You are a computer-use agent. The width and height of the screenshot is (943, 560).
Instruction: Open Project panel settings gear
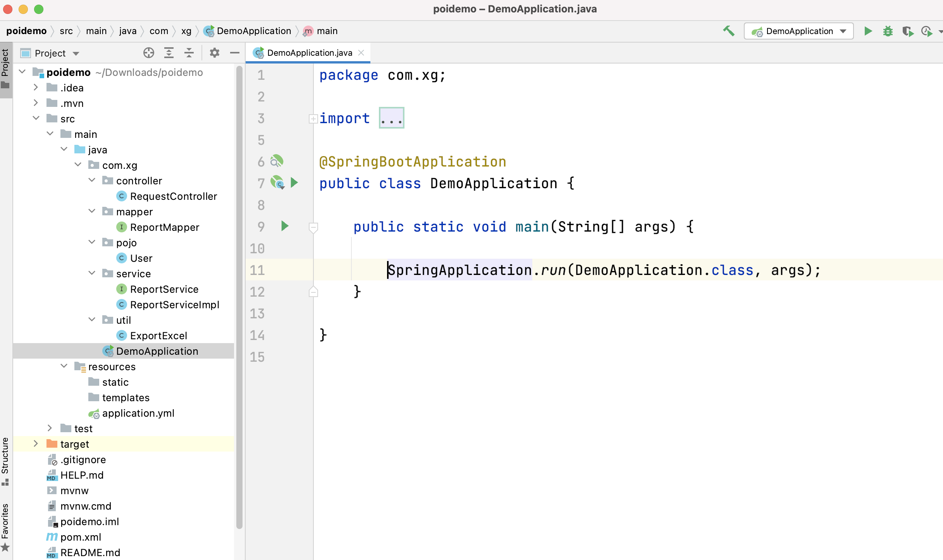tap(215, 53)
